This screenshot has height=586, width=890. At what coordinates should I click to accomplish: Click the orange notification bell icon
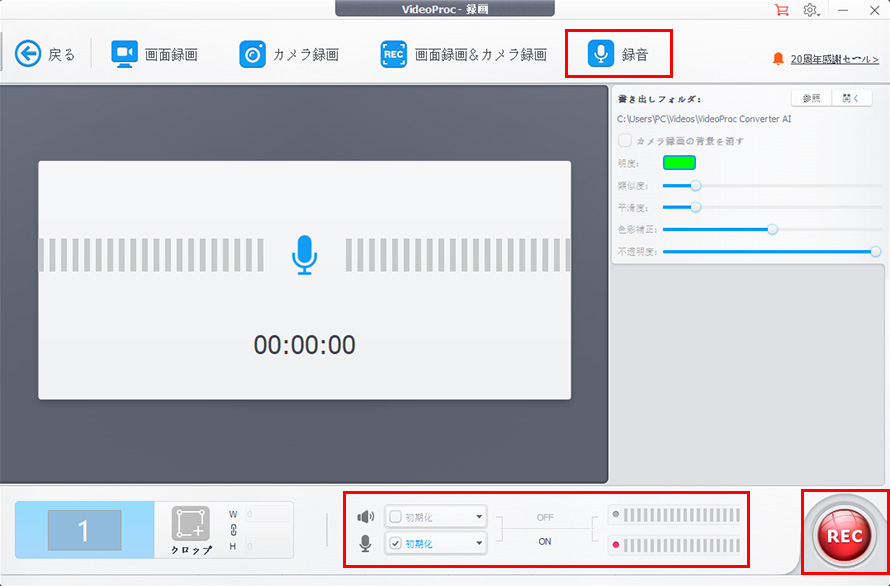(x=778, y=58)
